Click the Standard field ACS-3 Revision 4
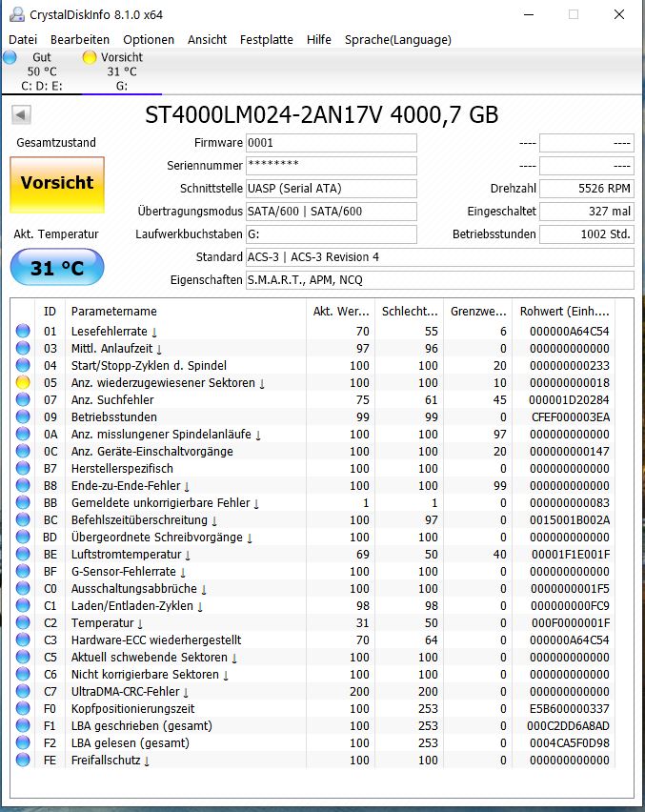 [440, 257]
